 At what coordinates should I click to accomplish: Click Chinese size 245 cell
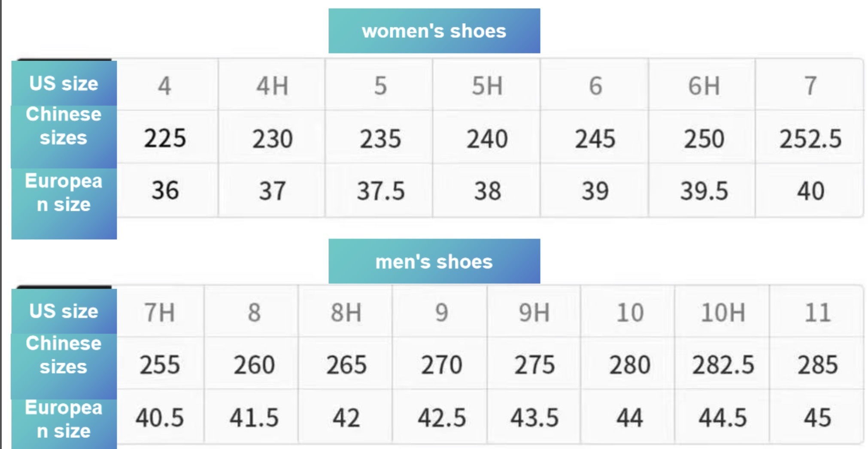coord(595,138)
